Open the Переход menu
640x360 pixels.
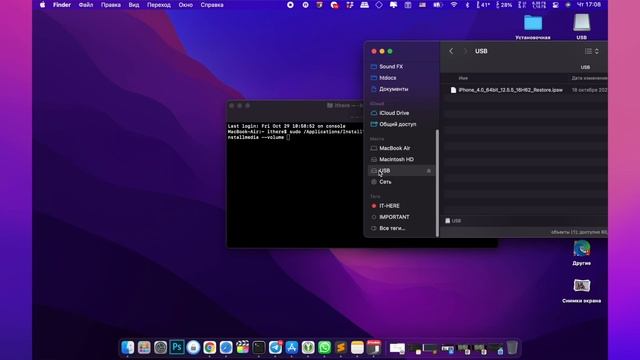click(159, 5)
